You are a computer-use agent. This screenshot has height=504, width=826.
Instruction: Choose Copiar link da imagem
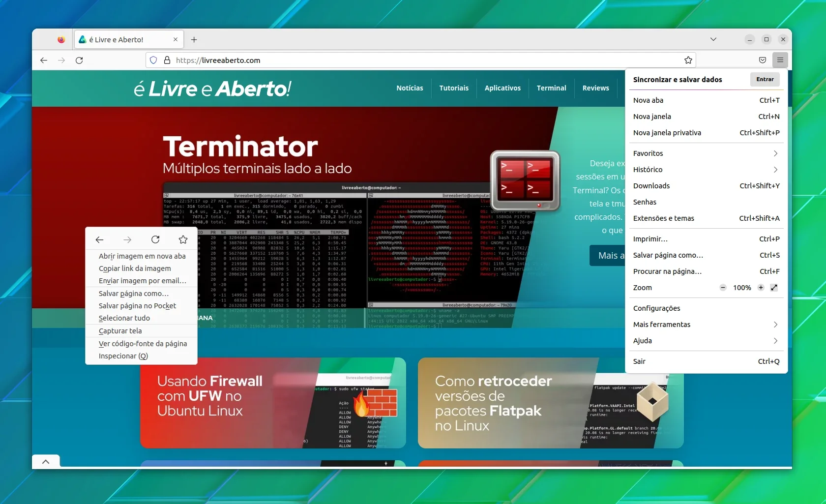pos(142,268)
